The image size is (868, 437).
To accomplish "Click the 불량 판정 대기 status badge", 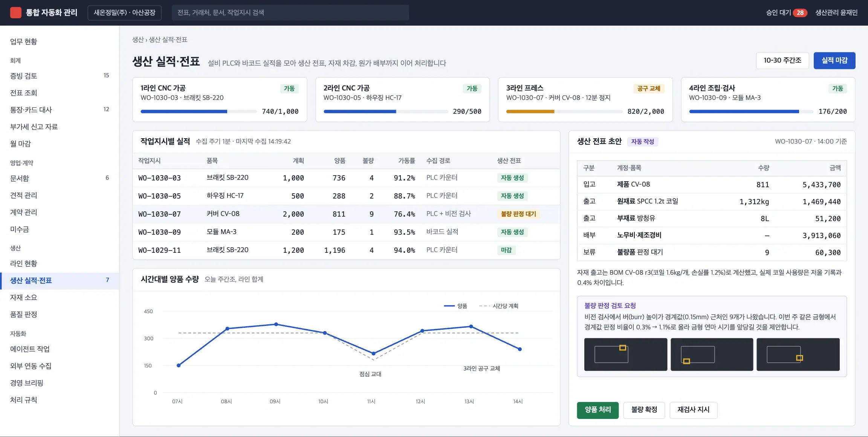I will coord(518,214).
